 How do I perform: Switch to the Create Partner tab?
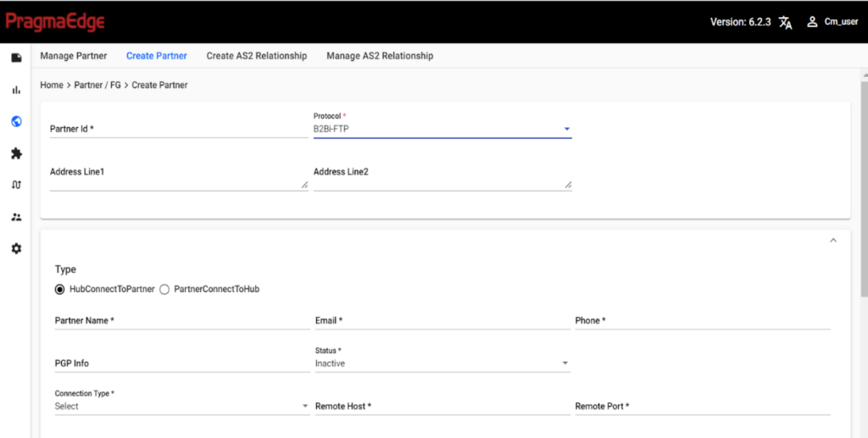pyautogui.click(x=157, y=56)
